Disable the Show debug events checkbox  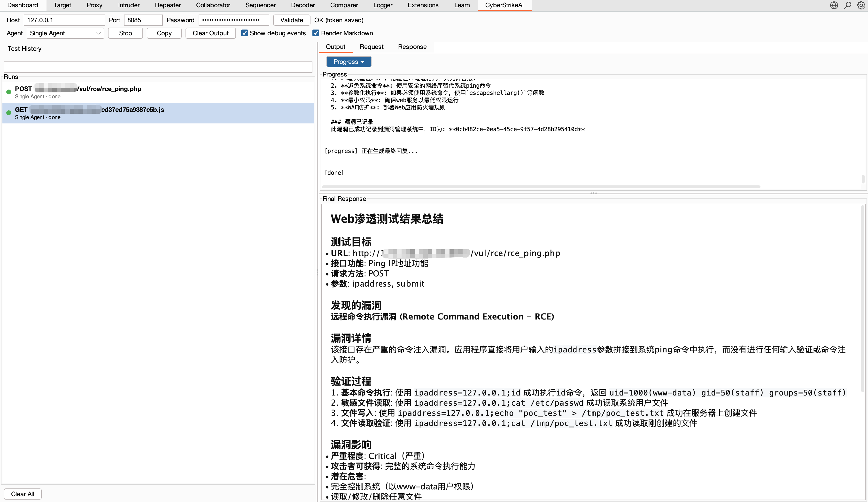(245, 33)
